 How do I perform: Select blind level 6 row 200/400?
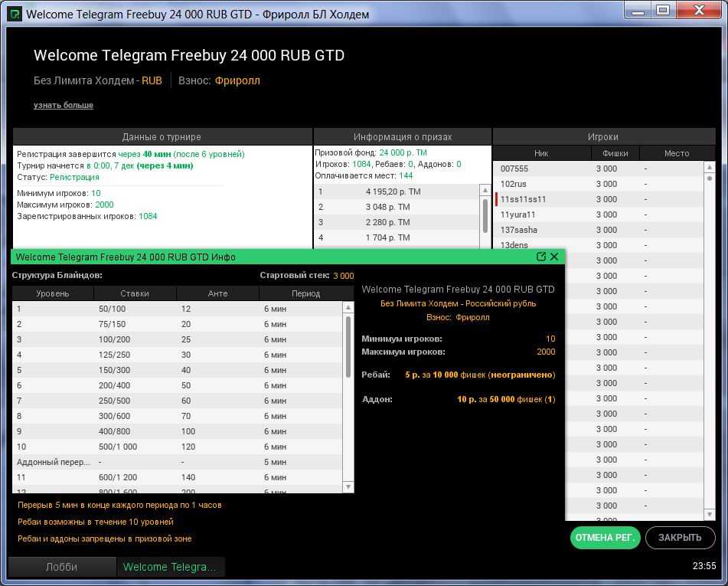coord(178,386)
